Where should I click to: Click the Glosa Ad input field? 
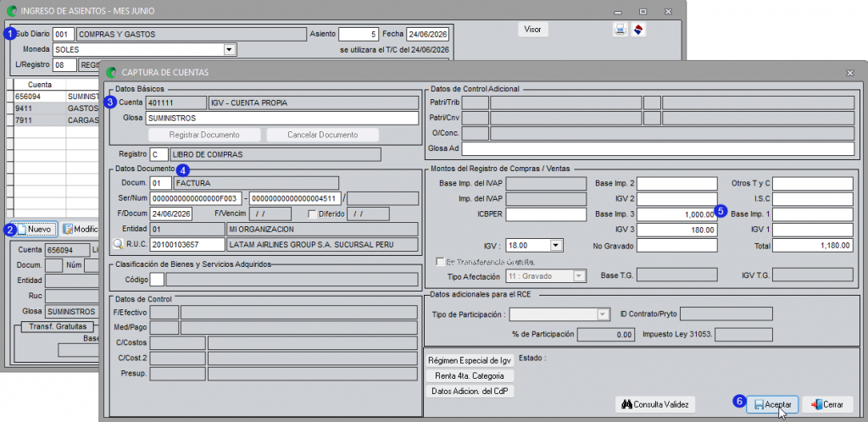click(658, 149)
